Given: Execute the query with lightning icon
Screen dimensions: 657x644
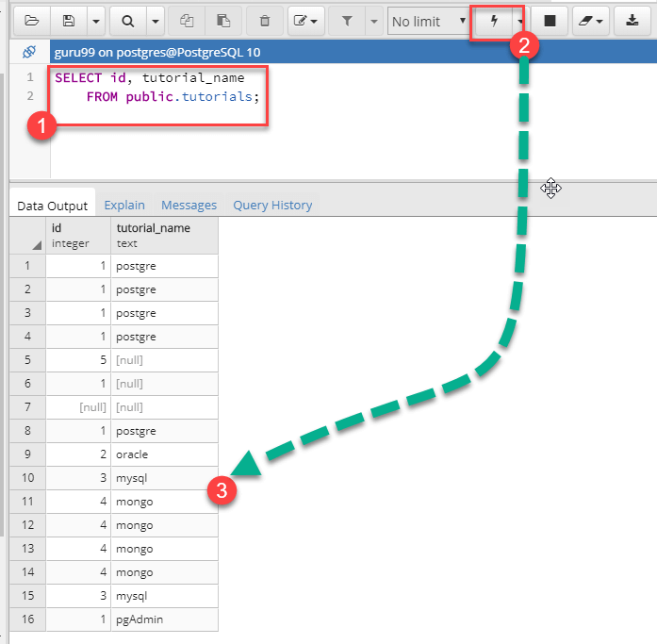Looking at the screenshot, I should click(x=492, y=20).
